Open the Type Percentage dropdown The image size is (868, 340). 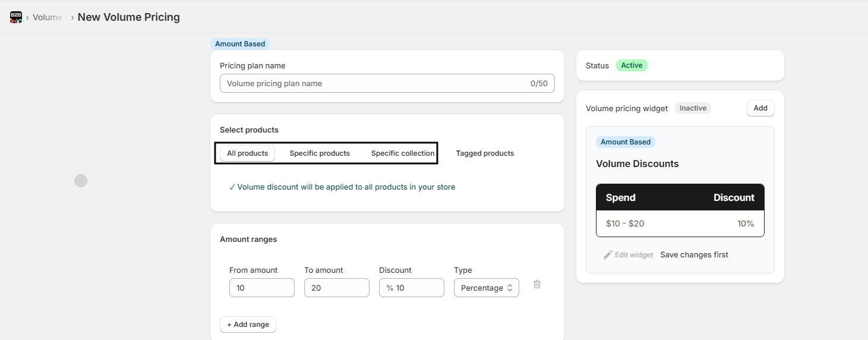(x=486, y=288)
